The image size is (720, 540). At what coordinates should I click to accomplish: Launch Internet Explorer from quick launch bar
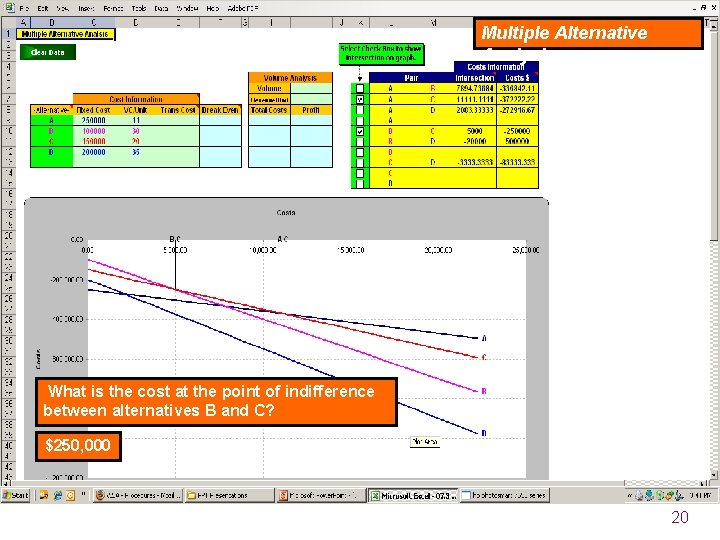[x=57, y=495]
